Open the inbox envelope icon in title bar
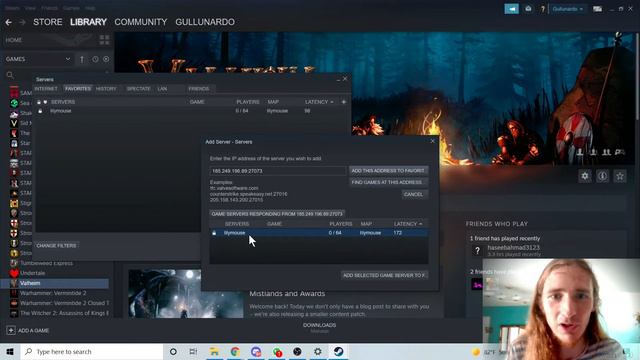Image resolution: width=640 pixels, height=360 pixels. [528, 9]
